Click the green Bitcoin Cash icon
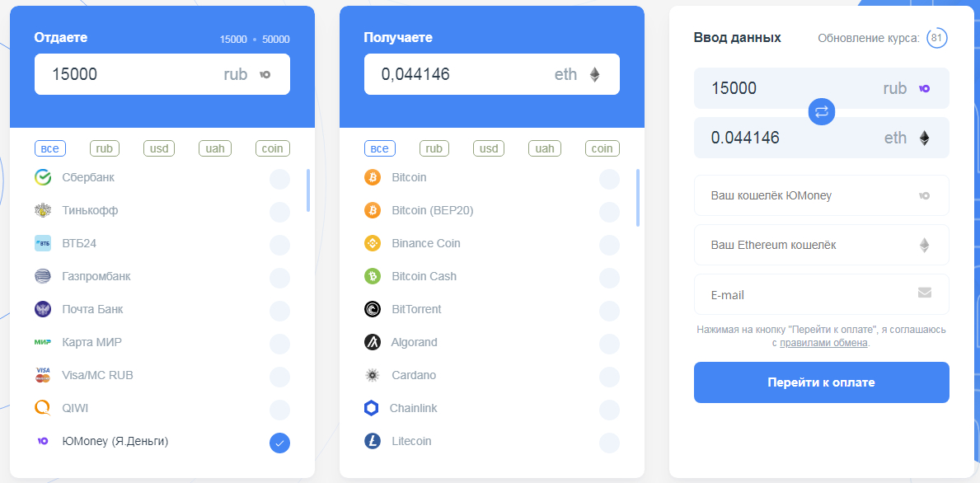Screen dimensions: 980x483 pyautogui.click(x=373, y=276)
